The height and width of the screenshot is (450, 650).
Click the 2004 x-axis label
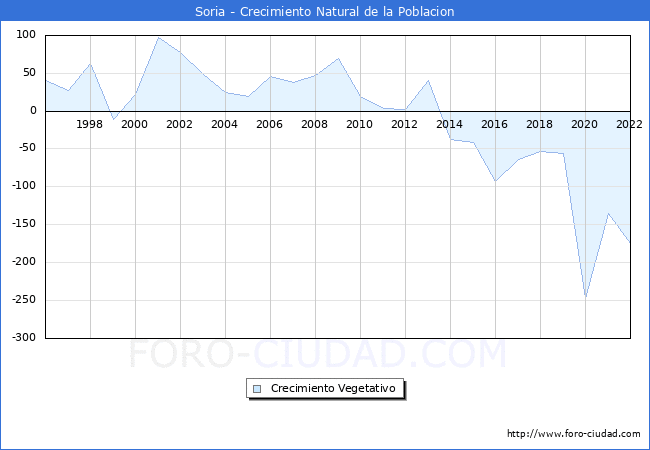click(224, 124)
